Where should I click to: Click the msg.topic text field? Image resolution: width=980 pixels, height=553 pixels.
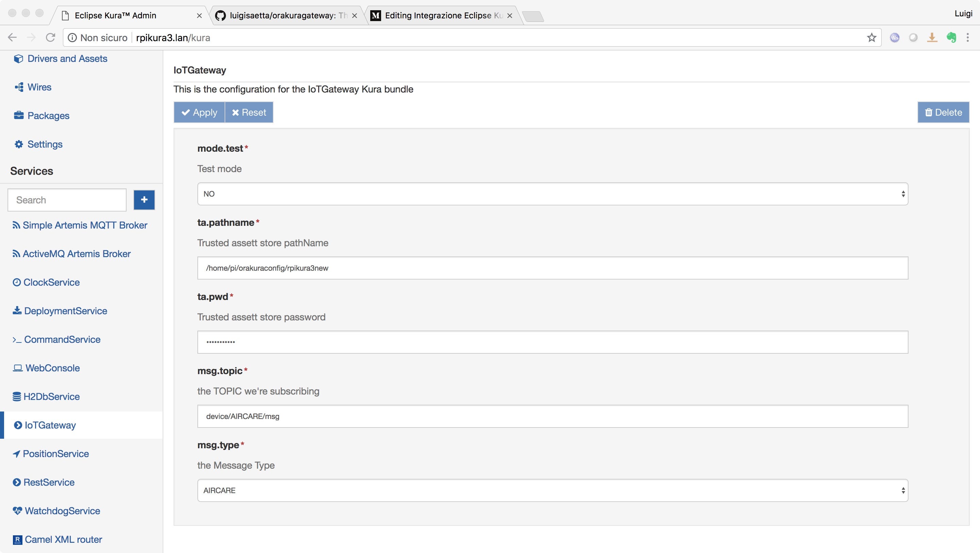(x=552, y=417)
